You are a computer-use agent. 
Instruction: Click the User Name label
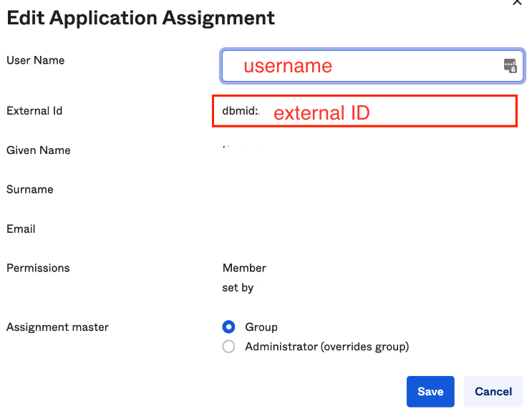click(36, 60)
